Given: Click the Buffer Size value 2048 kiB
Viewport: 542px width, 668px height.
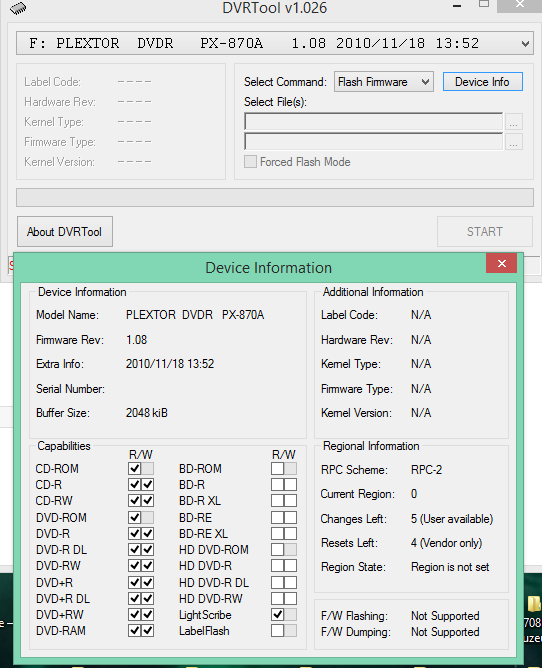Looking at the screenshot, I should 147,413.
